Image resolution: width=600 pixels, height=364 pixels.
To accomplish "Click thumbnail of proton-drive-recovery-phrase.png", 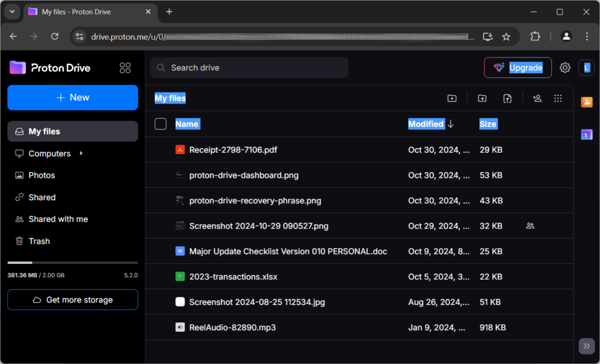I will (180, 200).
